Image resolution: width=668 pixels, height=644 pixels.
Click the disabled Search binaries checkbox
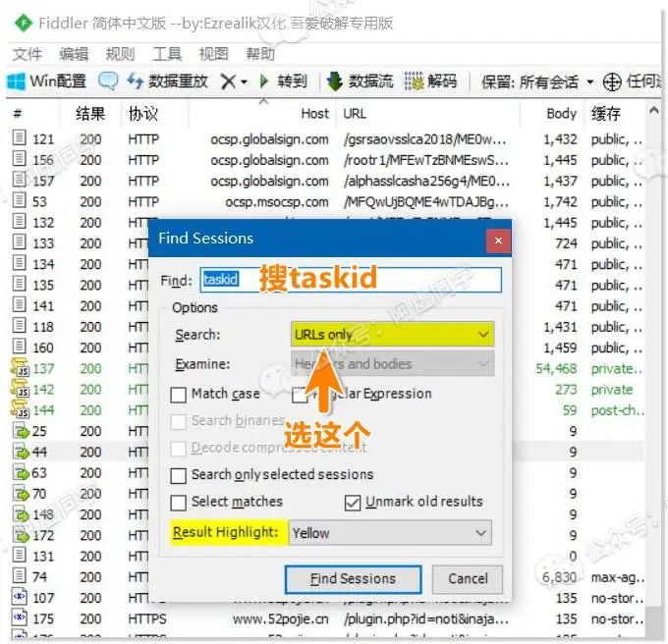pos(178,422)
